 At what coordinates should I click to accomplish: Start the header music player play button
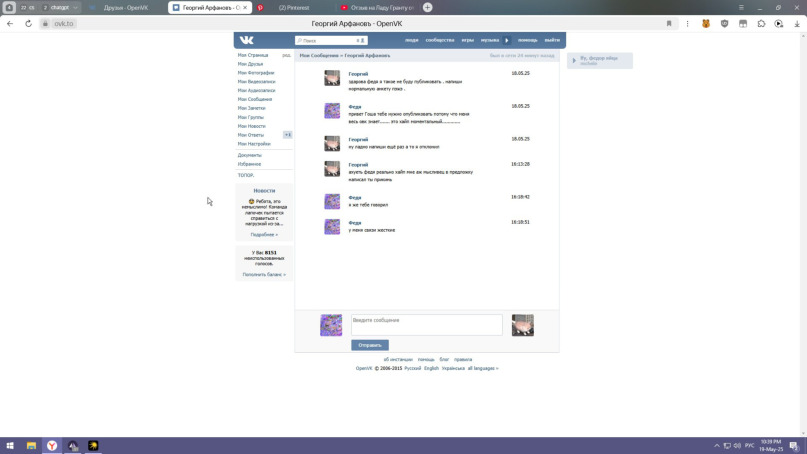[506, 40]
